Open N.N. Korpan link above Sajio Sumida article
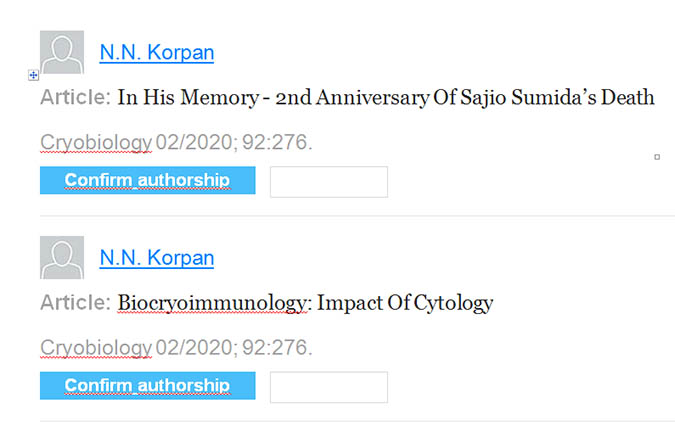 (157, 53)
